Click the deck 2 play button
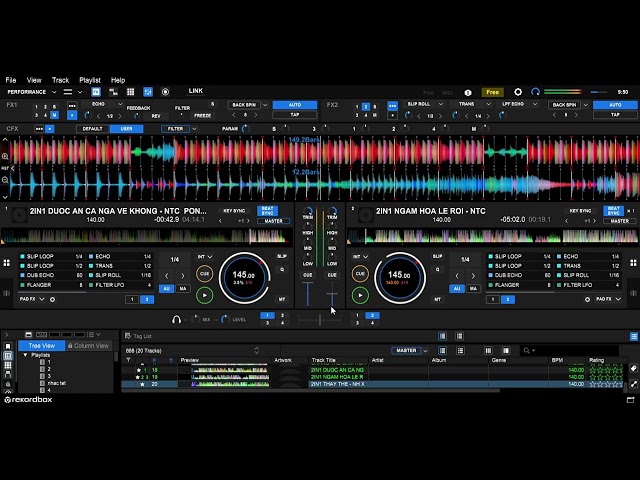The image size is (640, 480). point(360,295)
